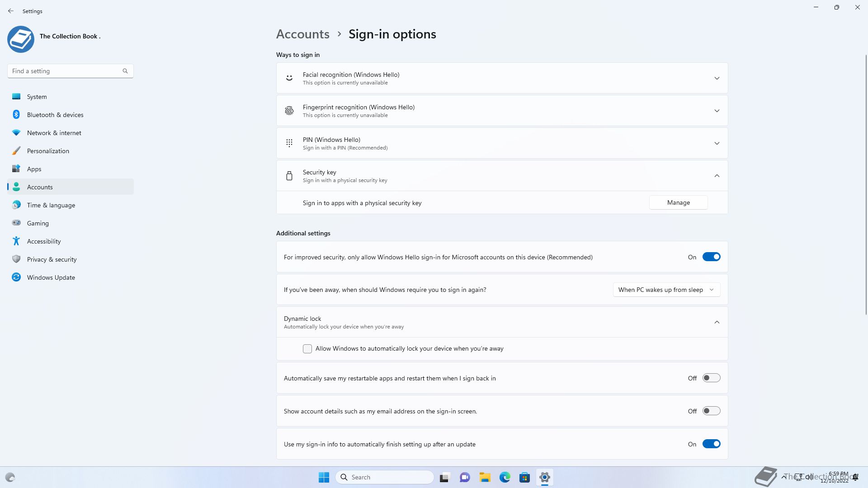Check Allow Windows to automatically lock device

(307, 349)
